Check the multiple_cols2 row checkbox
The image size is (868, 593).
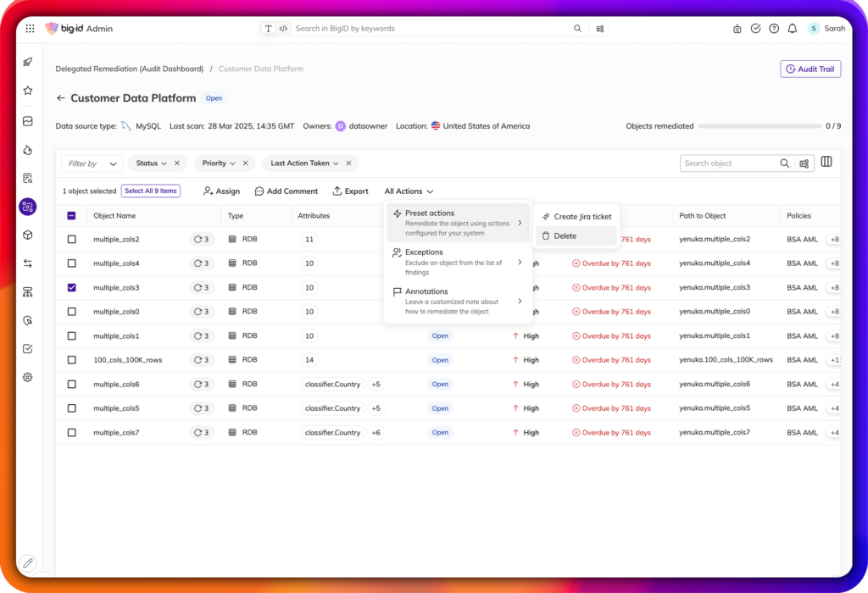point(71,239)
